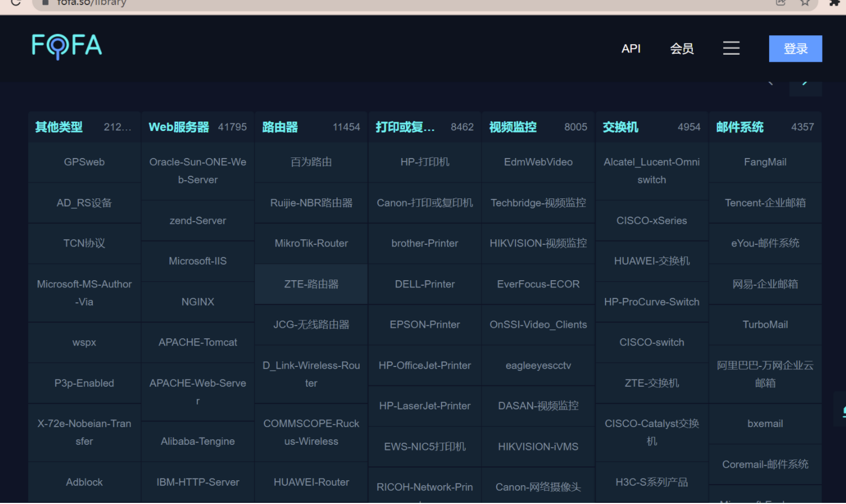
Task: Click the share page icon in address bar
Action: tap(781, 3)
